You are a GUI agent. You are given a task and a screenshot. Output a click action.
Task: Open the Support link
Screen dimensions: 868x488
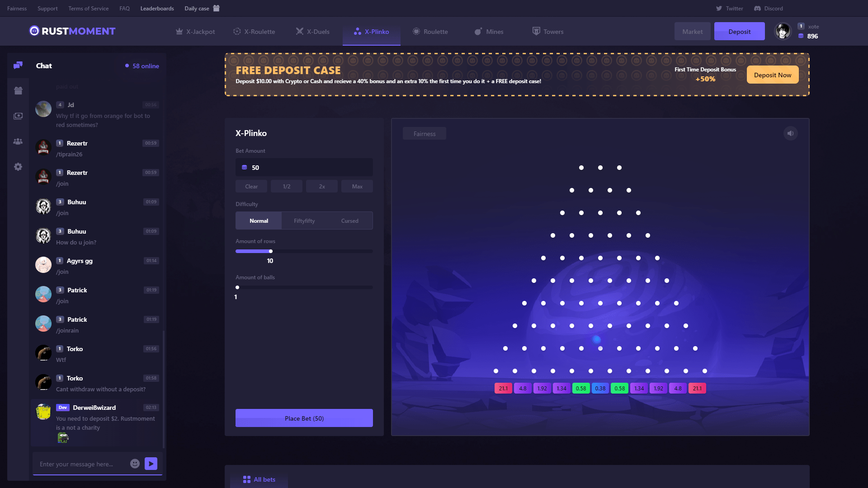[47, 9]
